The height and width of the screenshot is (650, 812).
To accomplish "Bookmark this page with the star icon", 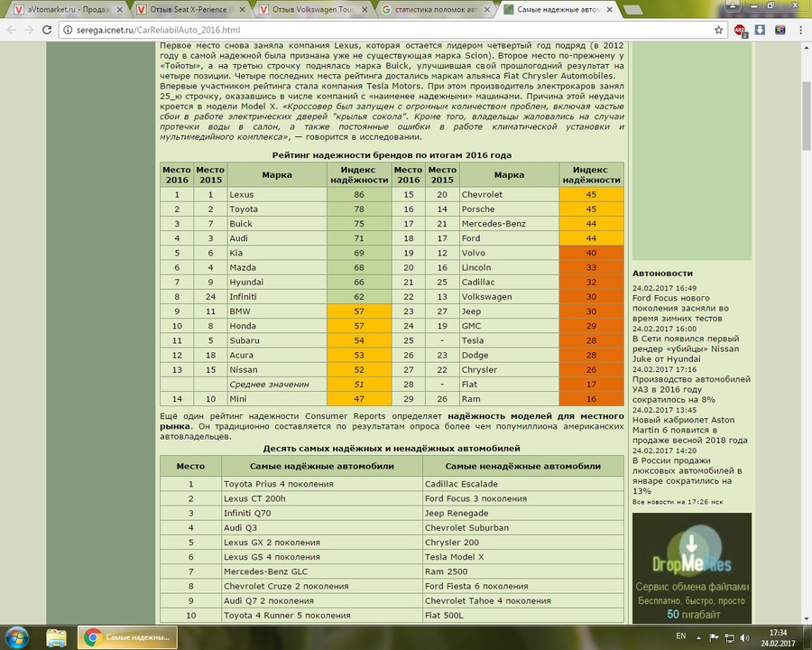I will (718, 30).
